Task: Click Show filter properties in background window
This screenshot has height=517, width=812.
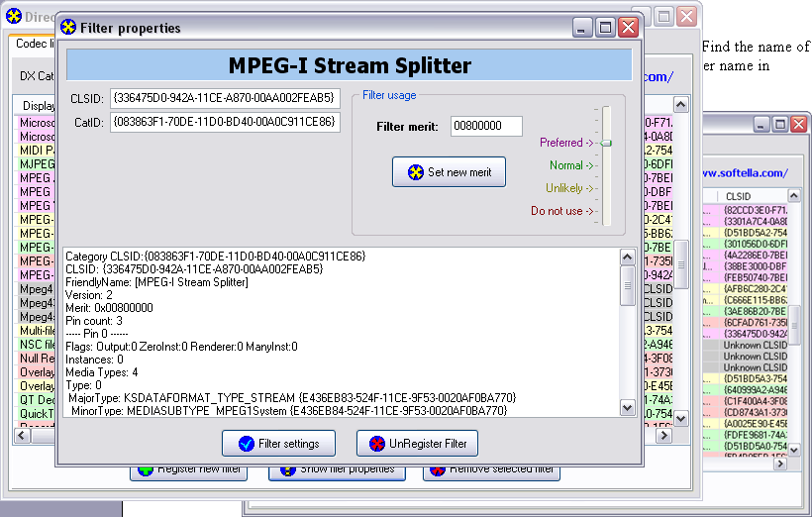Action: pos(337,471)
